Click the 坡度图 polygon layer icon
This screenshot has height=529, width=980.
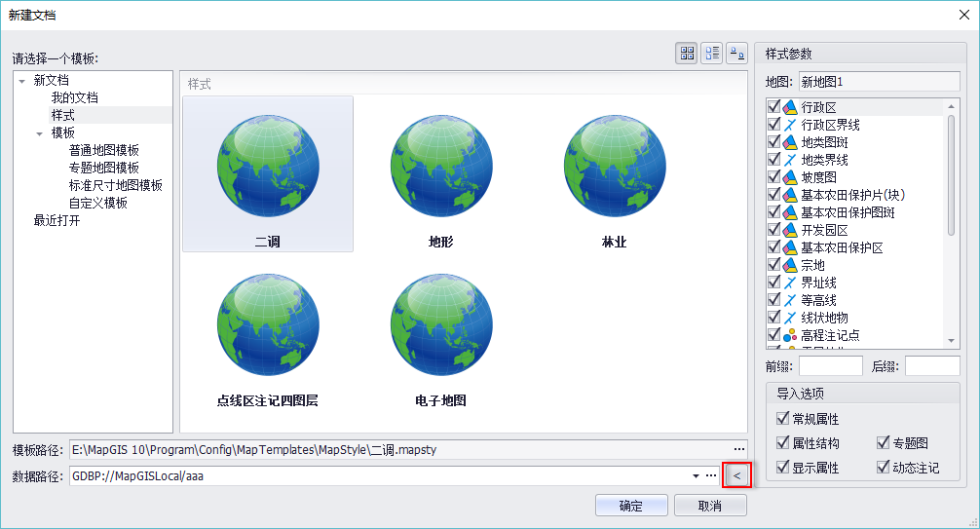[790, 177]
